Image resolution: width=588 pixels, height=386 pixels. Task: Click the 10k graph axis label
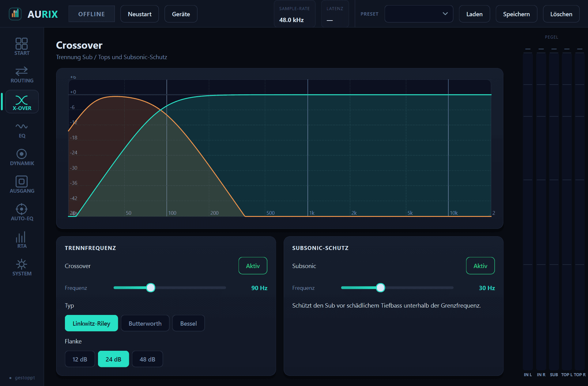point(454,213)
